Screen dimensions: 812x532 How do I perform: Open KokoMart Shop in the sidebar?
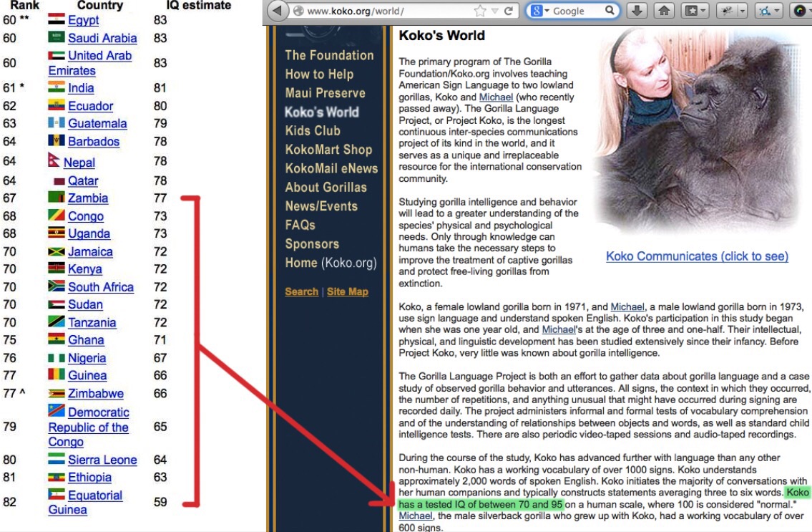coord(328,150)
